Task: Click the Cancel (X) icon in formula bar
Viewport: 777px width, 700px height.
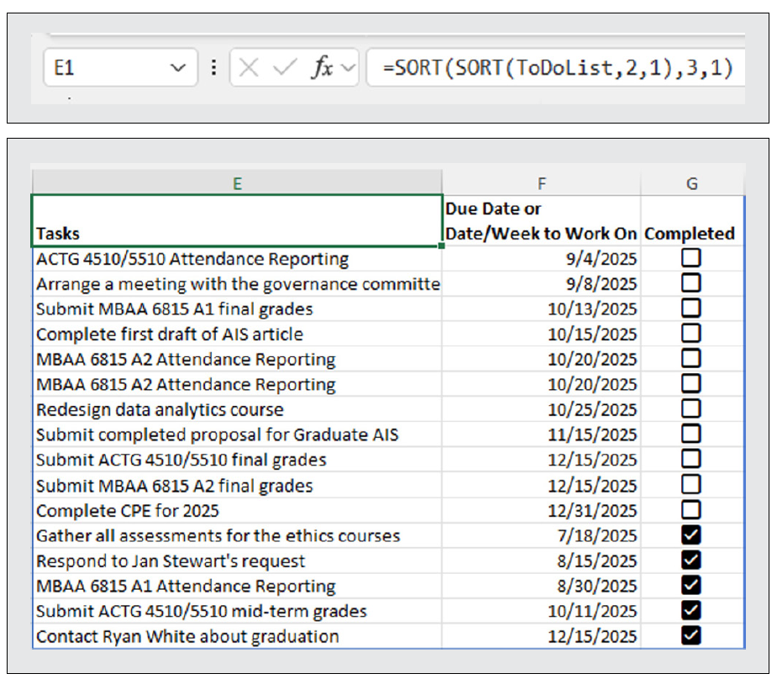Action: point(248,68)
